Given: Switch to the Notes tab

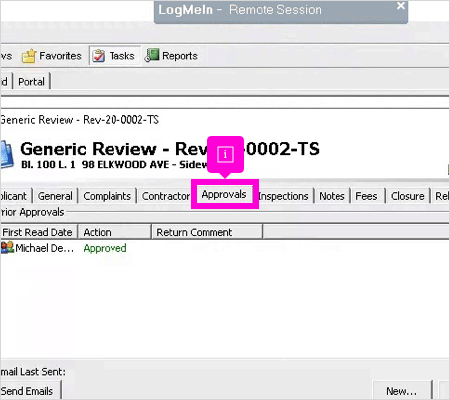Looking at the screenshot, I should tap(332, 196).
